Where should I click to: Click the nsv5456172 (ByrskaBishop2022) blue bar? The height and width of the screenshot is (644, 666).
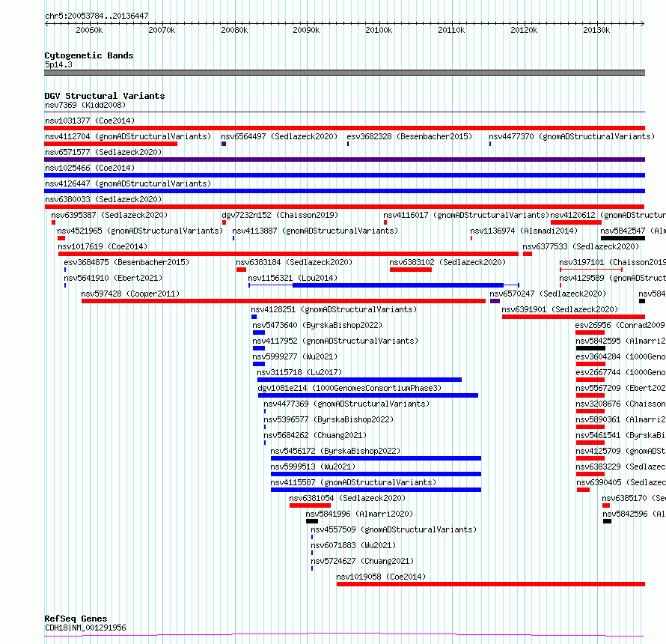click(376, 458)
